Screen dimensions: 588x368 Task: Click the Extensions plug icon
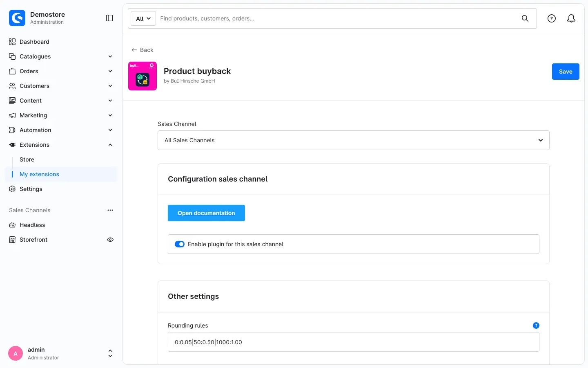tap(12, 145)
